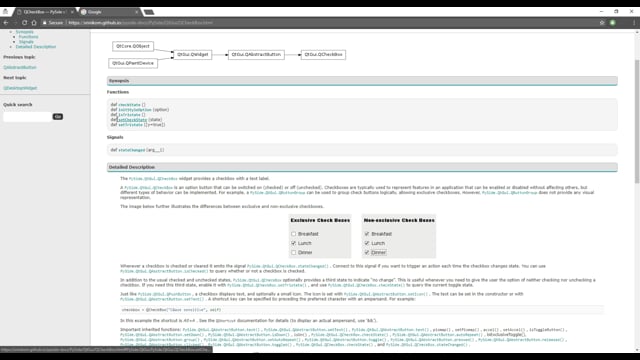Screen dimensions: 640x360
Task: Select the QCheckBox — PySide tab
Action: [44, 12]
